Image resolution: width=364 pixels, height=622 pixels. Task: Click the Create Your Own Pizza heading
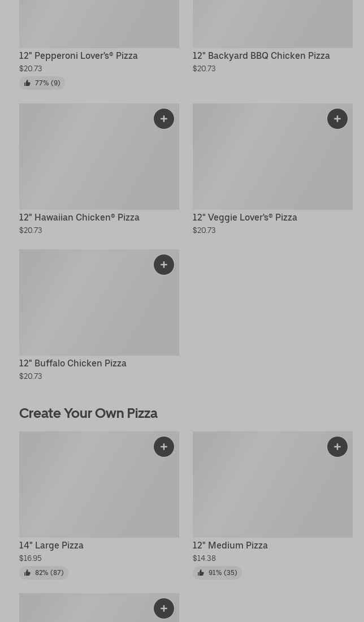(x=88, y=413)
